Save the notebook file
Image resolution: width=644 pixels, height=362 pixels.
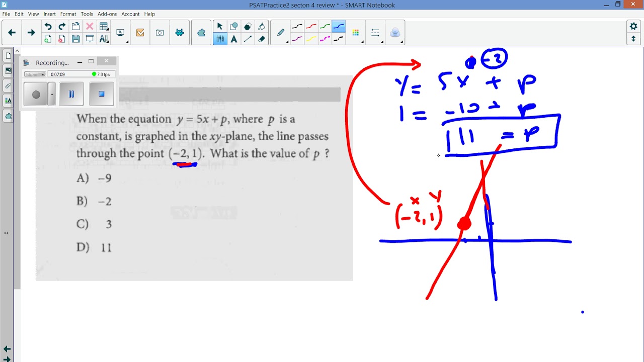click(75, 39)
